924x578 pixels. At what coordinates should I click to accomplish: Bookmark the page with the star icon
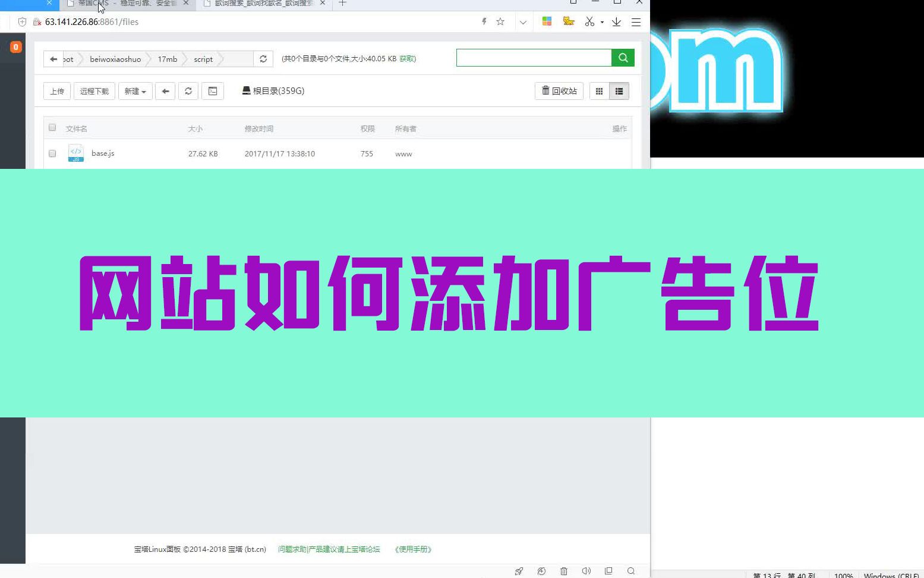(x=500, y=22)
